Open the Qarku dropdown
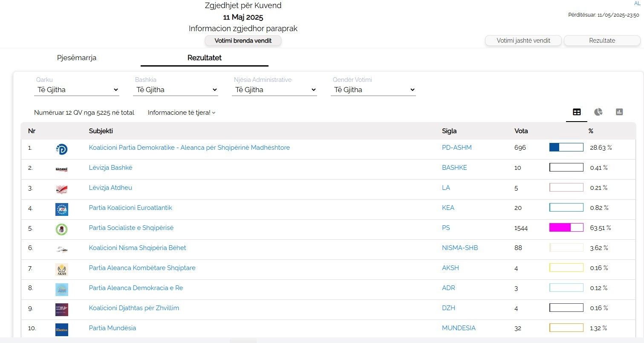The width and height of the screenshot is (644, 343). tap(77, 90)
